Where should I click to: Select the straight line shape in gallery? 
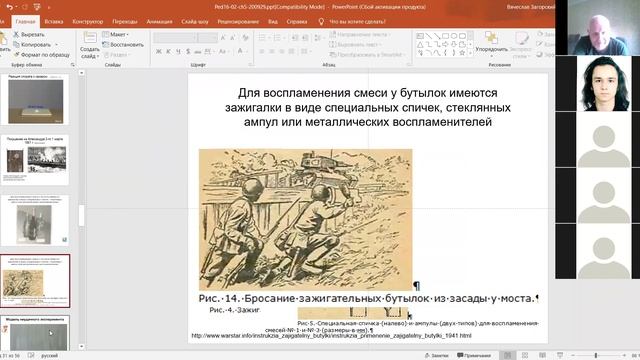tap(429, 36)
